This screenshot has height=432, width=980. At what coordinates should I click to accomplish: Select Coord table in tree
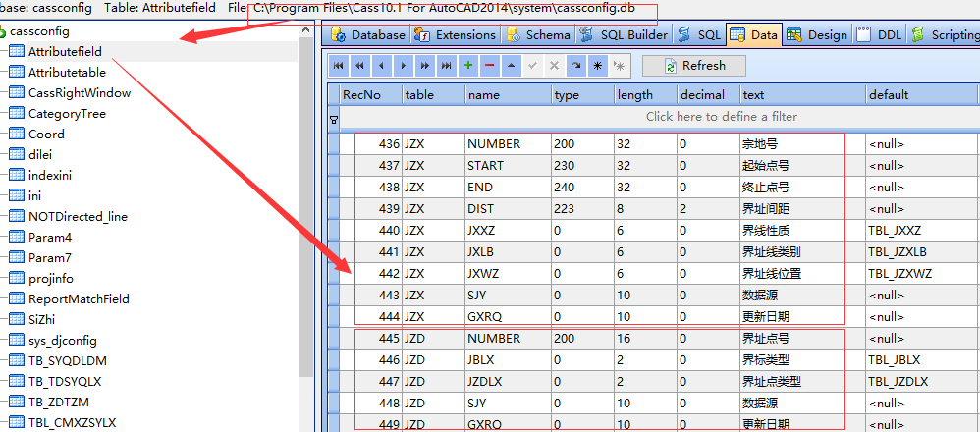pyautogui.click(x=46, y=135)
